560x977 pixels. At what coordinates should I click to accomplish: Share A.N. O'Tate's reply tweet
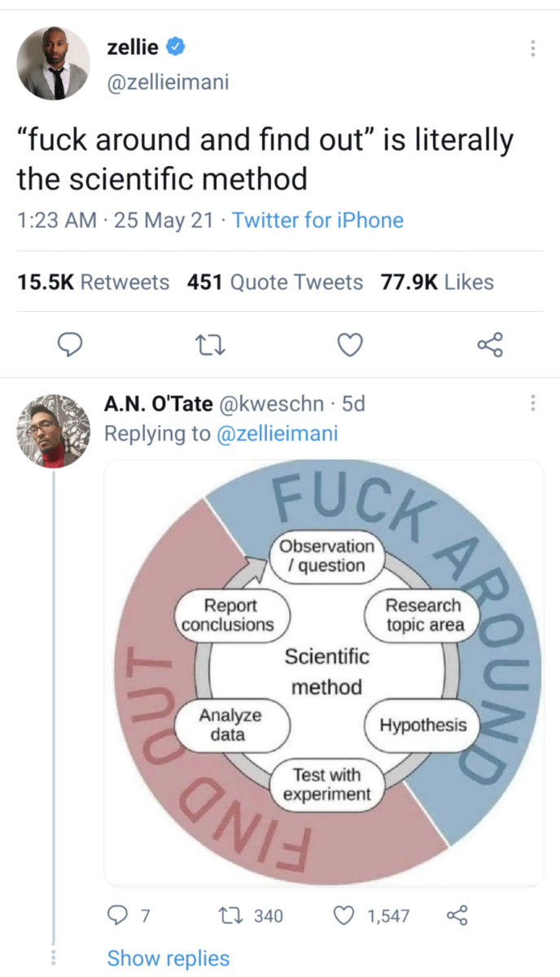point(458,916)
